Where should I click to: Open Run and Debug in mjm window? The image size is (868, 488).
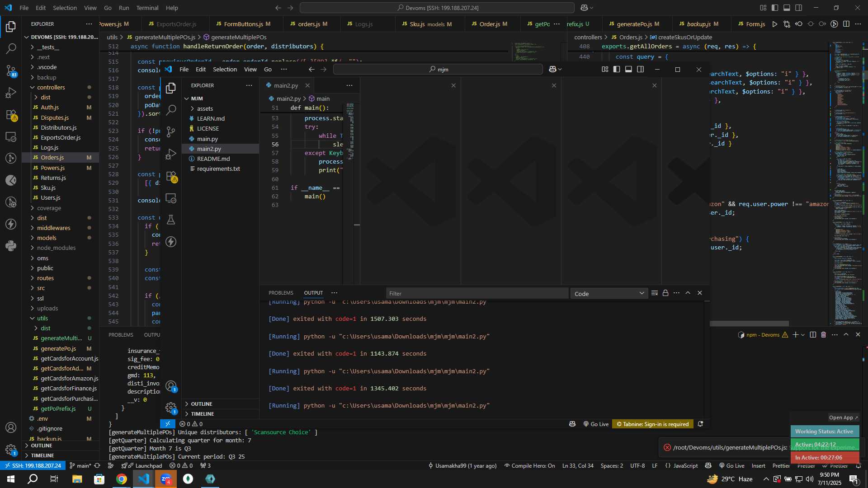(171, 154)
